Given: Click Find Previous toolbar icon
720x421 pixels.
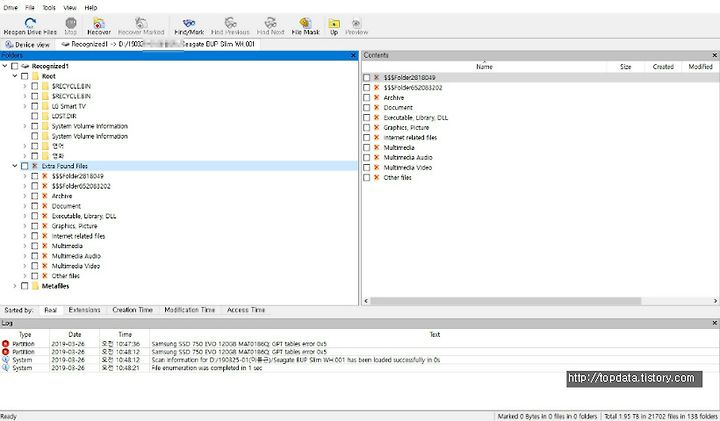Looking at the screenshot, I should coord(230,22).
